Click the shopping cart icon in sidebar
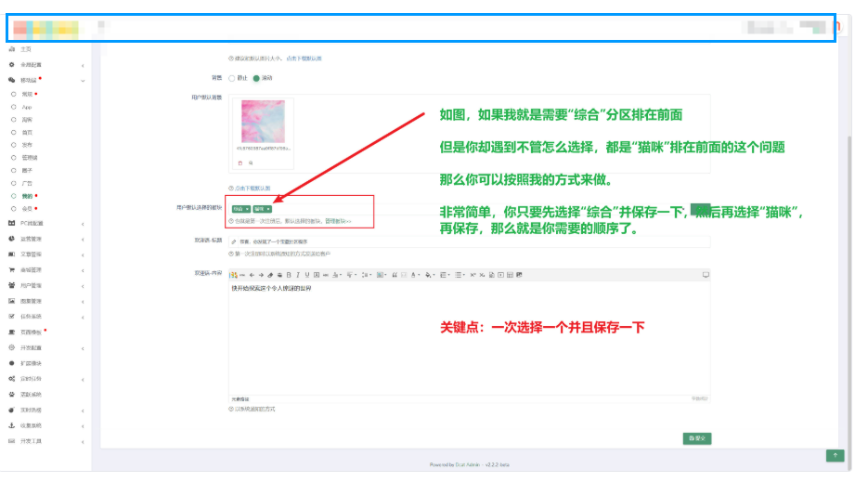Screen dimensions: 868x482 pos(12,270)
